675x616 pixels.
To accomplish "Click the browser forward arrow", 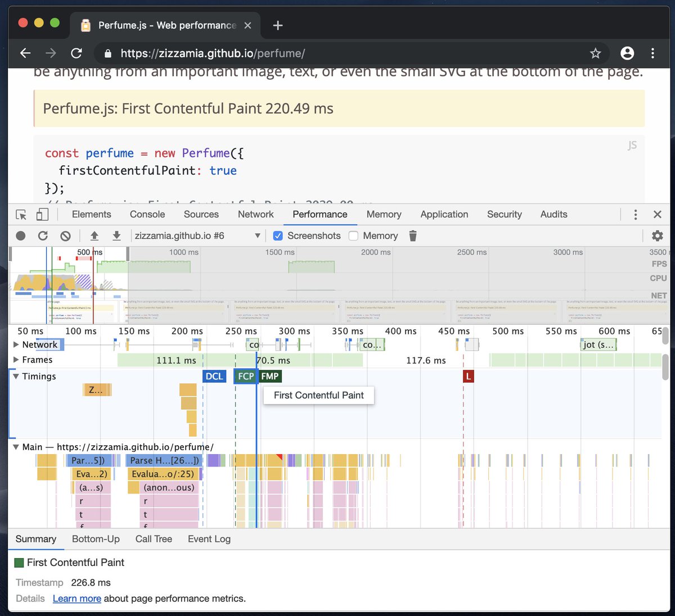I will pos(51,53).
